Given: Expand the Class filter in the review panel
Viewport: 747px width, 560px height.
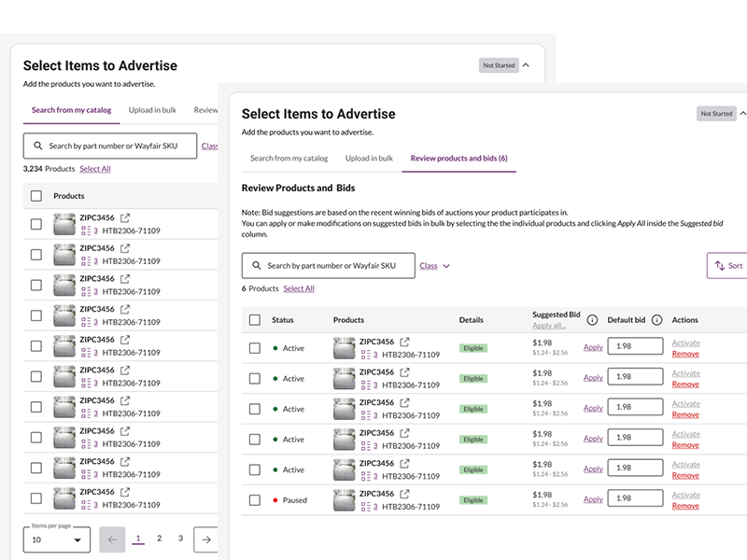Looking at the screenshot, I should [434, 266].
